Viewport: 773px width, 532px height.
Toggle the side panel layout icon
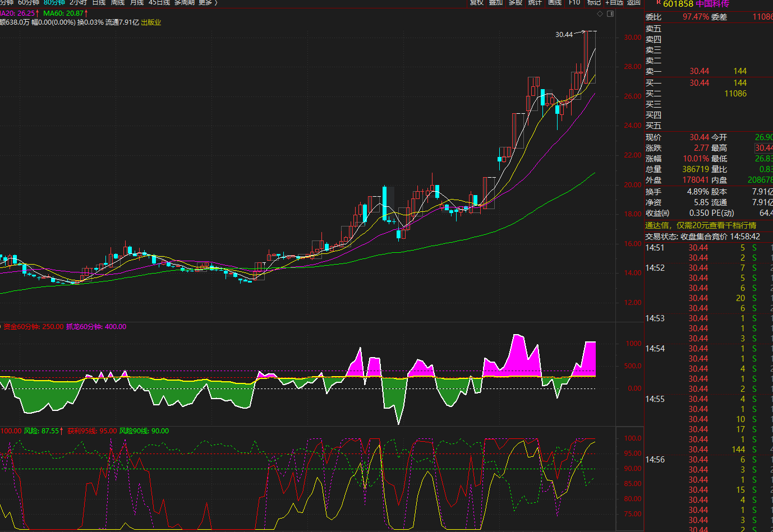[x=610, y=14]
